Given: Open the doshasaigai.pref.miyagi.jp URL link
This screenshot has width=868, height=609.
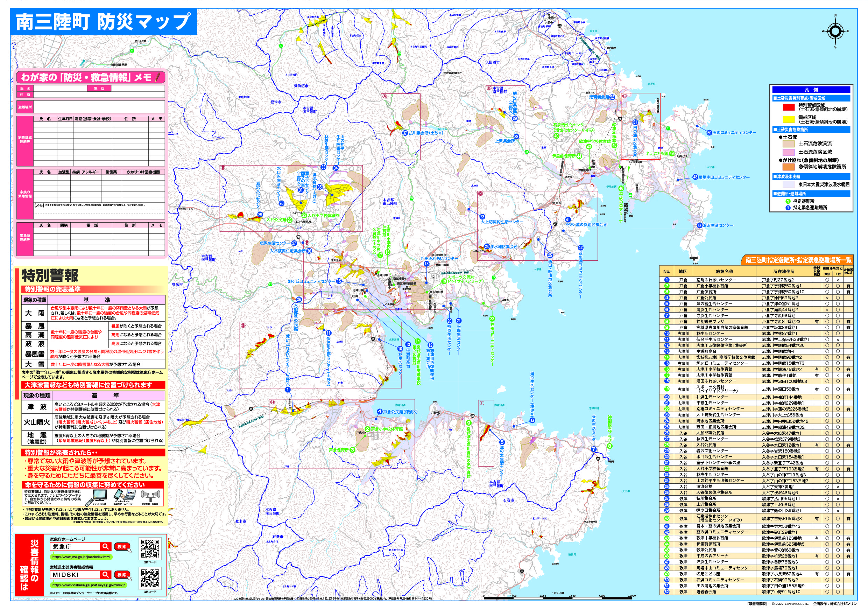Looking at the screenshot, I should 89,585.
